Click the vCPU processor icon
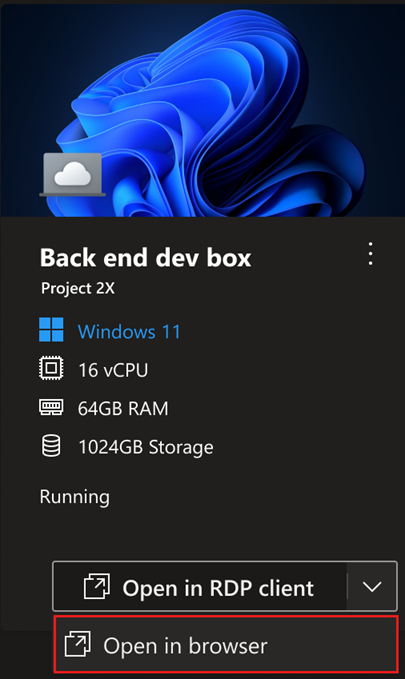 coord(51,369)
